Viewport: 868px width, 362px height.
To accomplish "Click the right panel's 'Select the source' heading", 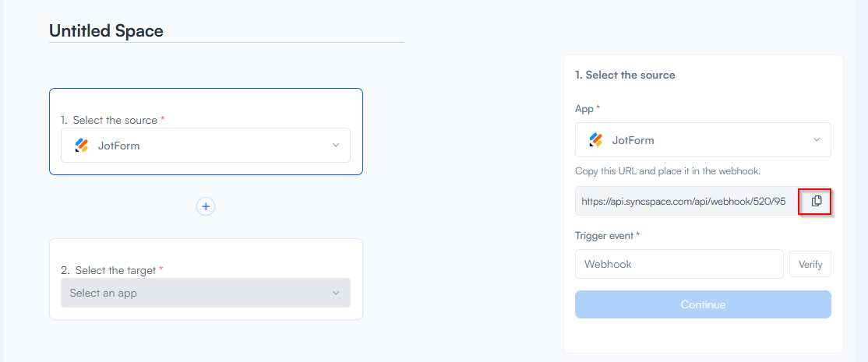I will 625,75.
